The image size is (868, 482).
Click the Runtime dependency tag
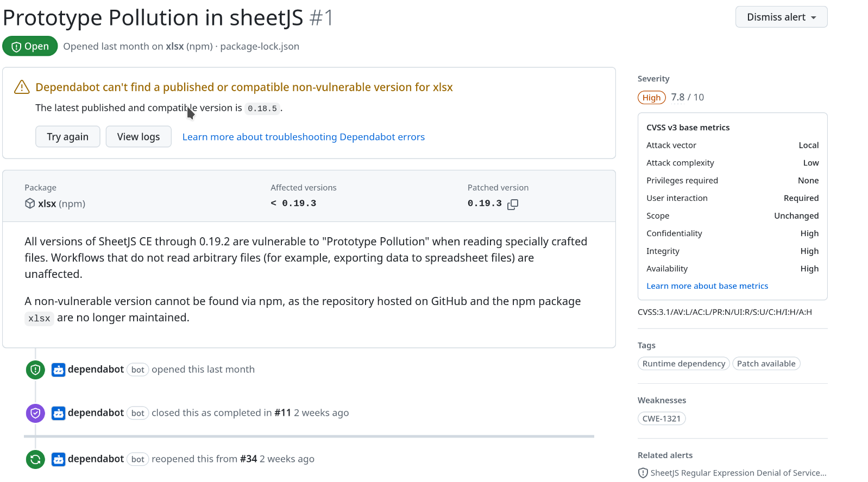683,364
